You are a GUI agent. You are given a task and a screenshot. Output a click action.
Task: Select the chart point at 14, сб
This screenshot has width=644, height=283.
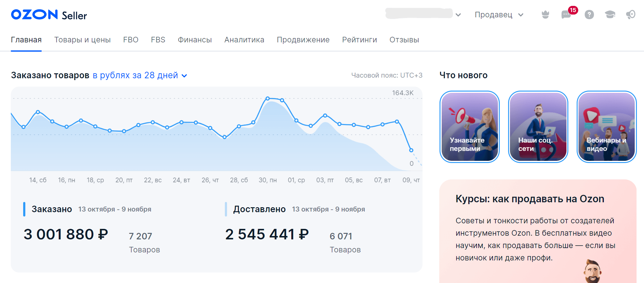(38, 112)
